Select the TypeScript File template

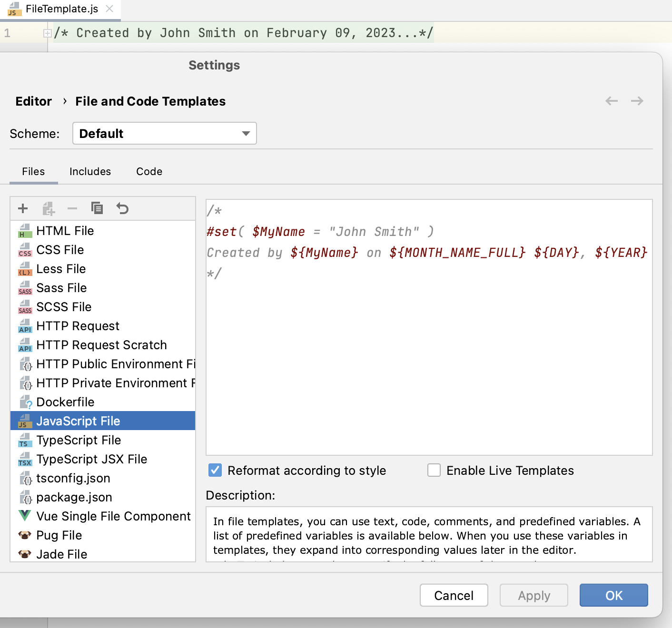[x=79, y=440]
